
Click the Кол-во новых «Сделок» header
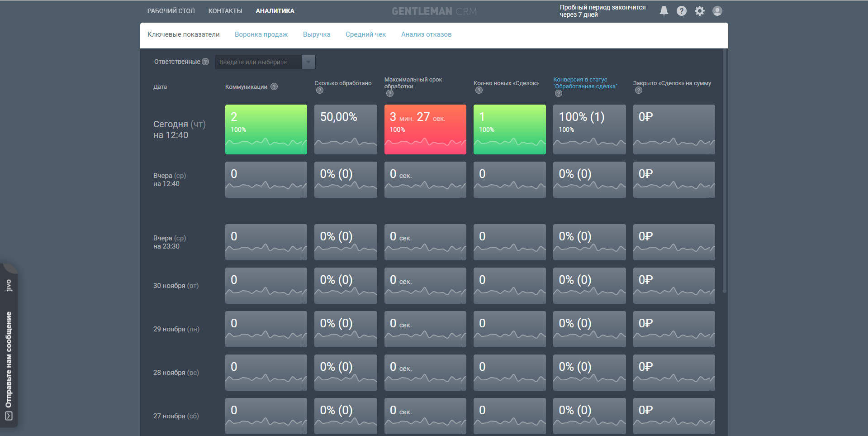506,83
